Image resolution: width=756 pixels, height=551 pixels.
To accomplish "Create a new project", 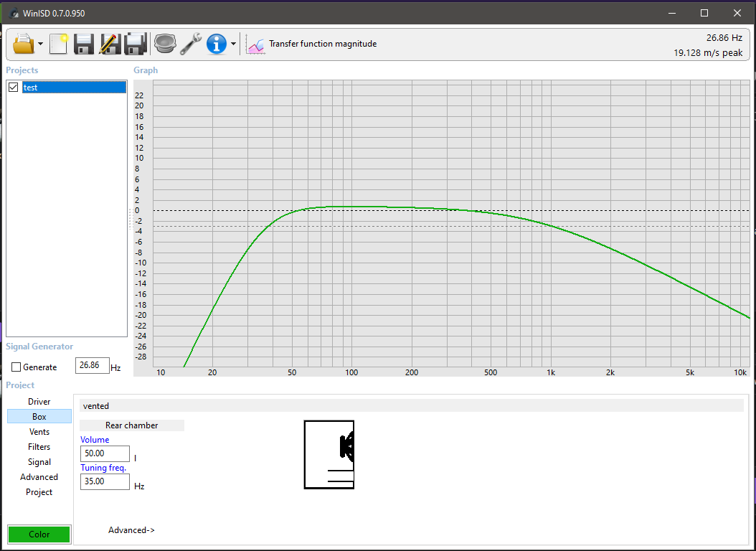I will click(58, 44).
